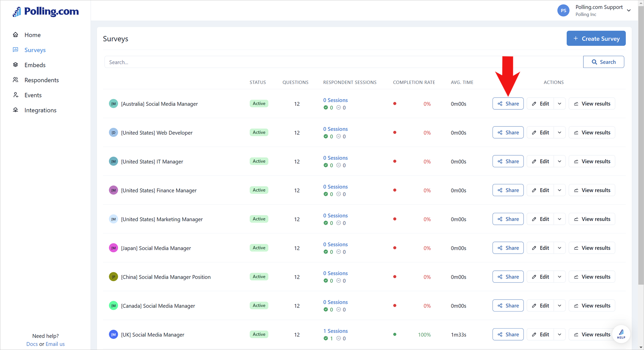The width and height of the screenshot is (644, 350).
Task: Open Embeds section
Action: click(x=35, y=65)
